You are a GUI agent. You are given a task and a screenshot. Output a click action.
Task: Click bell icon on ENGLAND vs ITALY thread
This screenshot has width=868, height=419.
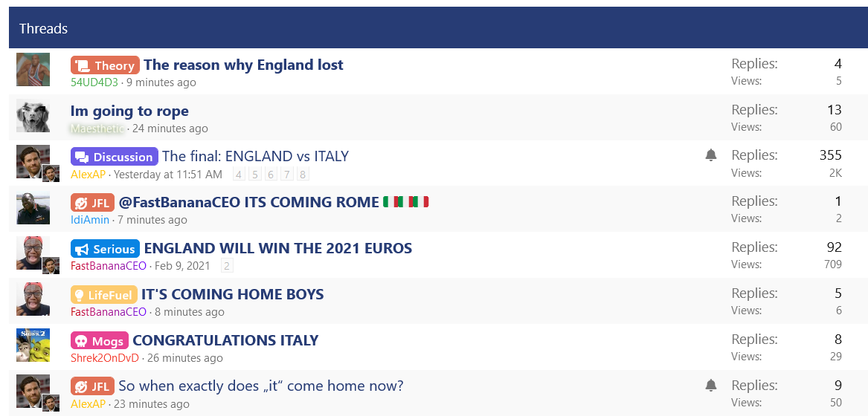tap(711, 156)
